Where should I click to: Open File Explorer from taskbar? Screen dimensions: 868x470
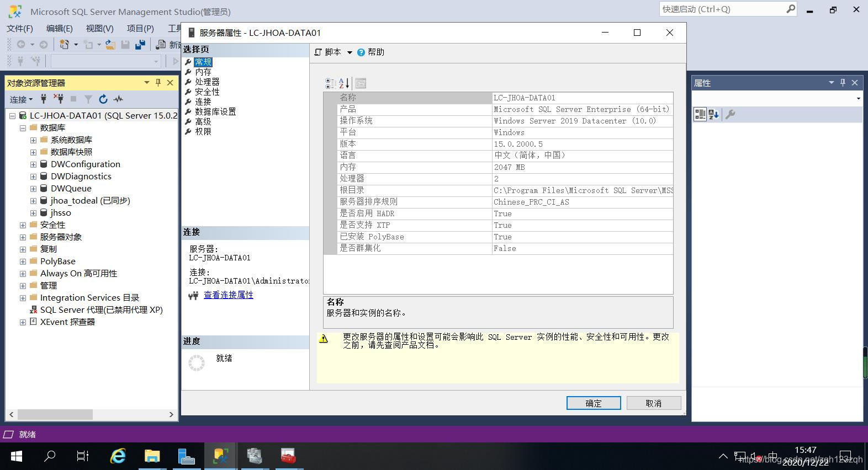click(152, 456)
